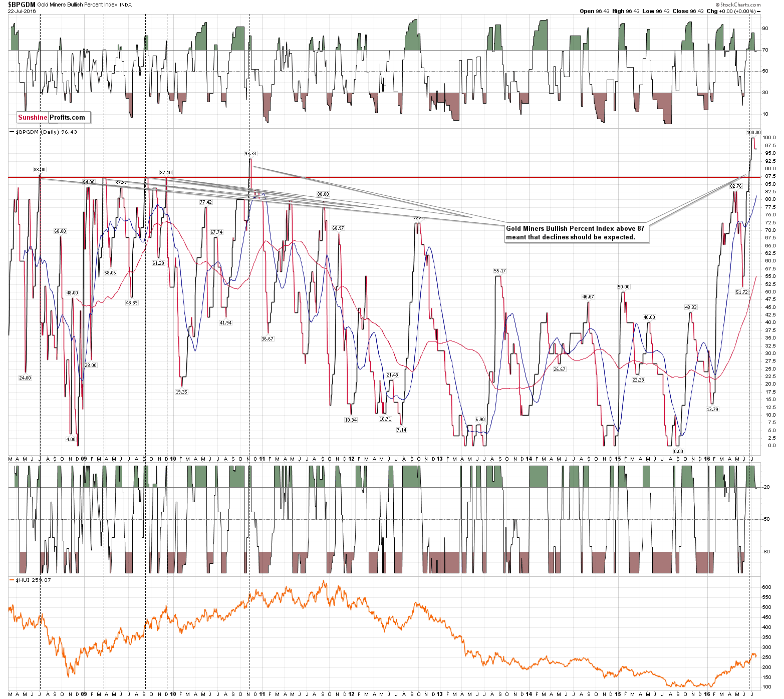Click the 100.00 peak value label
This screenshot has width=784, height=699.
753,133
